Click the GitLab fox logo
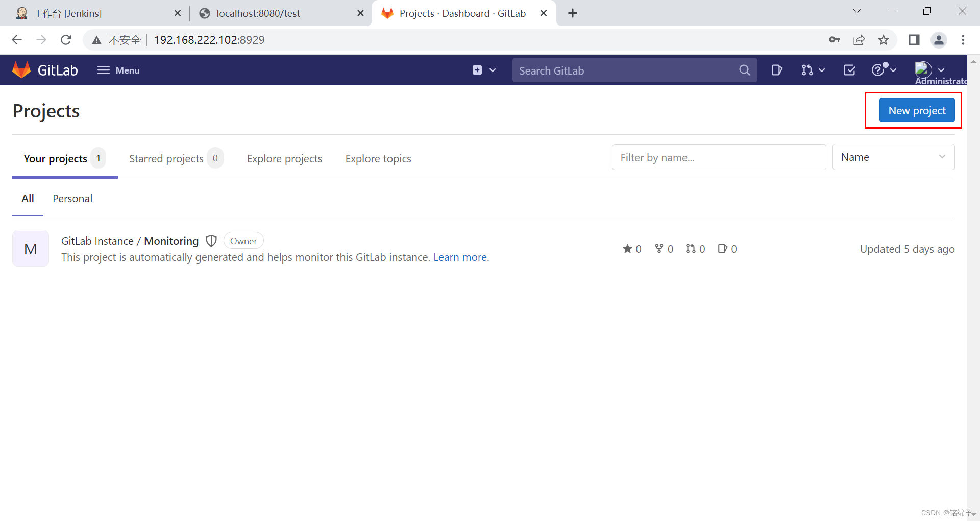 pyautogui.click(x=21, y=70)
